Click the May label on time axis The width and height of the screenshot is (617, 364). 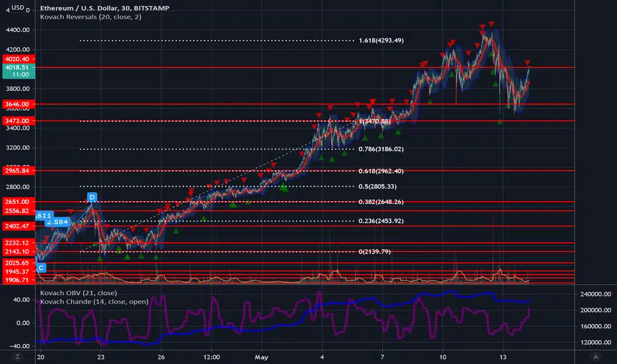(x=261, y=357)
